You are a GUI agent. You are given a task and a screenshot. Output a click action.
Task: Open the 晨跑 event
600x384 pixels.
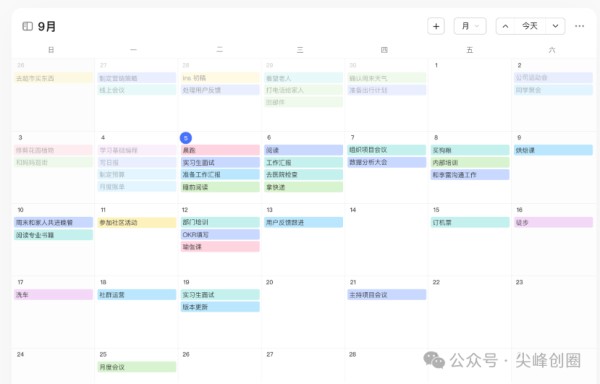click(x=220, y=150)
